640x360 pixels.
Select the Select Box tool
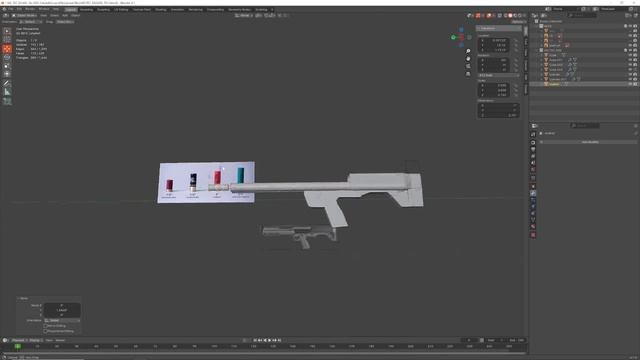click(x=7, y=31)
